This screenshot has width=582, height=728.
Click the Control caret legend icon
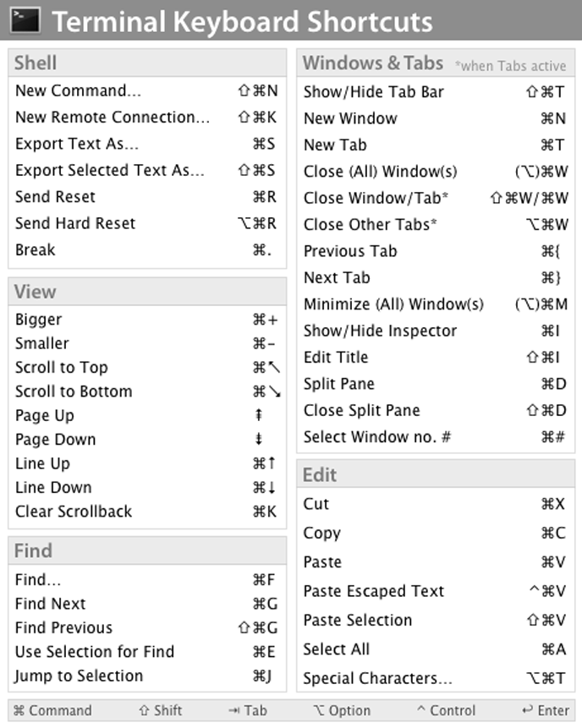pos(421,710)
